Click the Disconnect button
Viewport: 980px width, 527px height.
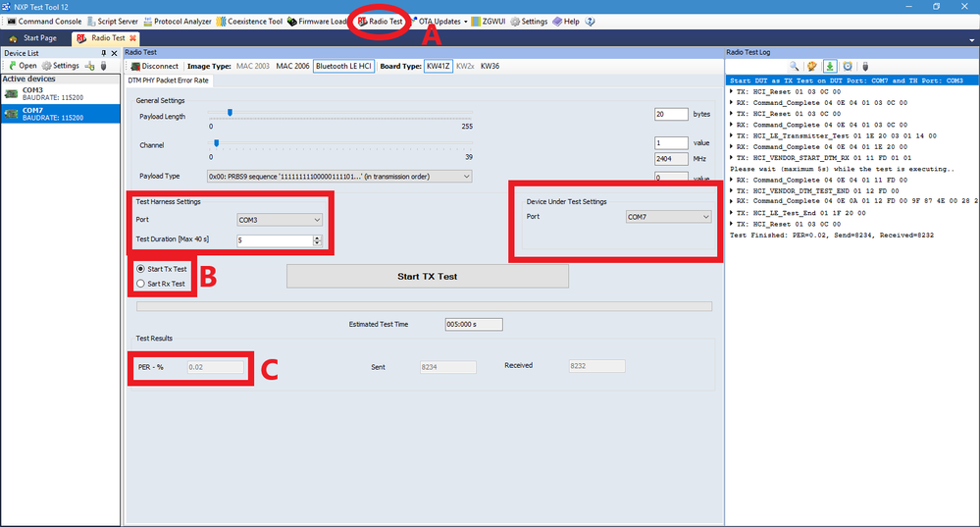click(x=154, y=67)
